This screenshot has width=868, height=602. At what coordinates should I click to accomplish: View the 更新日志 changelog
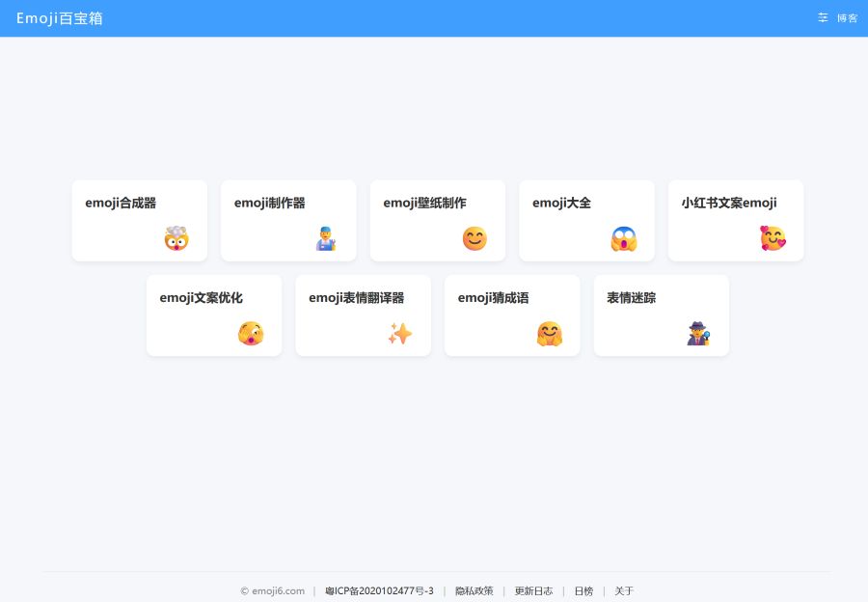[535, 590]
